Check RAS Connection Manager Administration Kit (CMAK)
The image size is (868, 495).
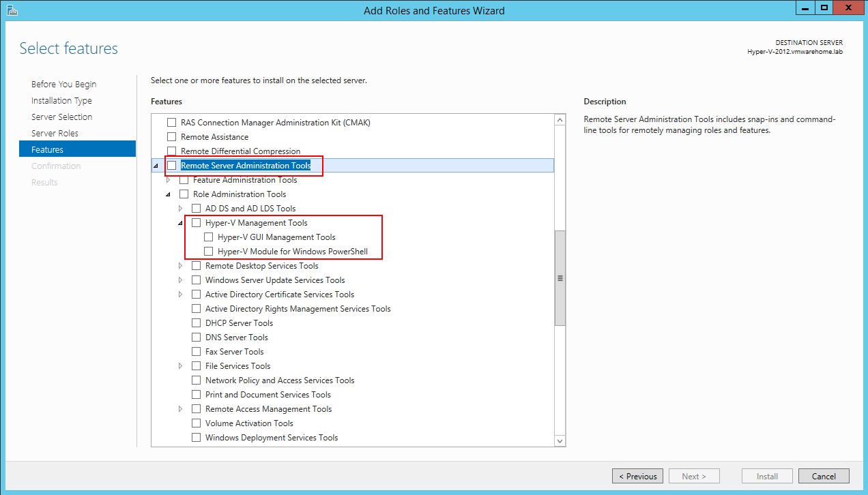172,123
